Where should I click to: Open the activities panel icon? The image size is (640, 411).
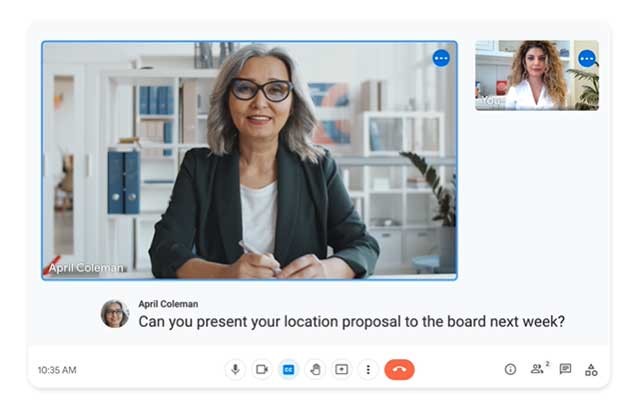[x=591, y=369]
